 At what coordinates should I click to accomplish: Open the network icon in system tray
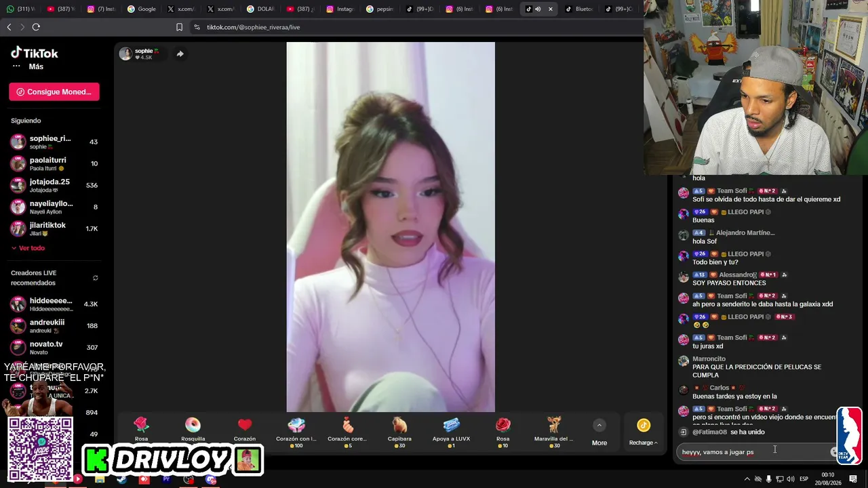tap(779, 479)
